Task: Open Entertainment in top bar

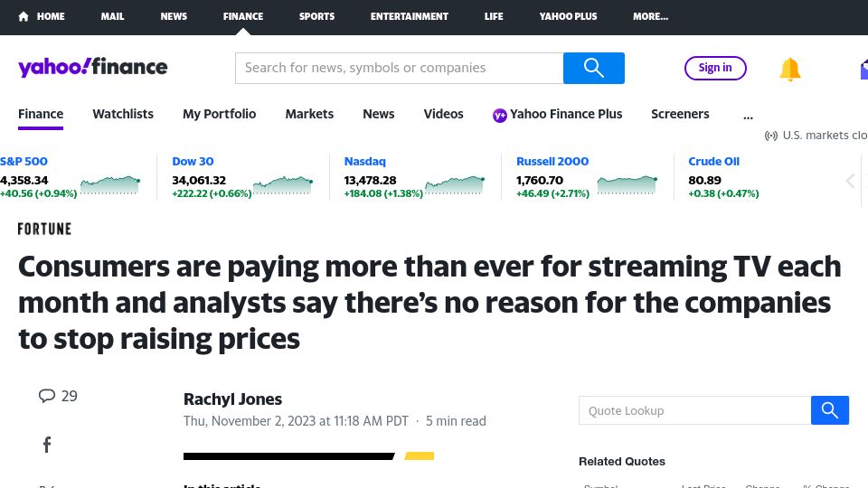Action: click(409, 16)
